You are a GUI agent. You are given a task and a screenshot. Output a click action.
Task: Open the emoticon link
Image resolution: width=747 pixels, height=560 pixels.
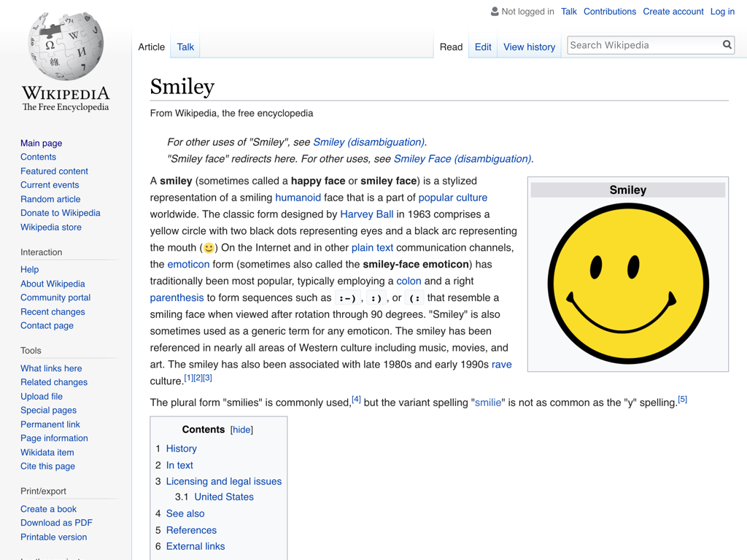188,264
